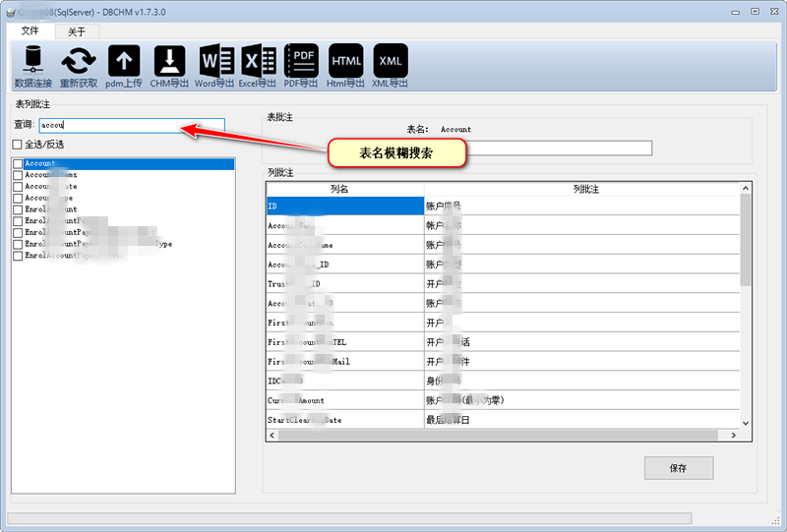The height and width of the screenshot is (532, 787).
Task: Toggle the 全选/反选 checkbox
Action: (18, 145)
